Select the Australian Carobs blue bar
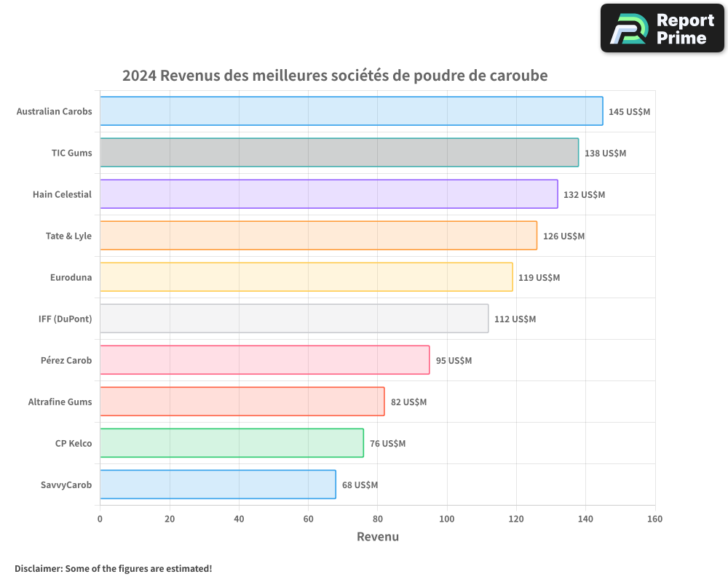This screenshot has width=728, height=582. point(351,111)
